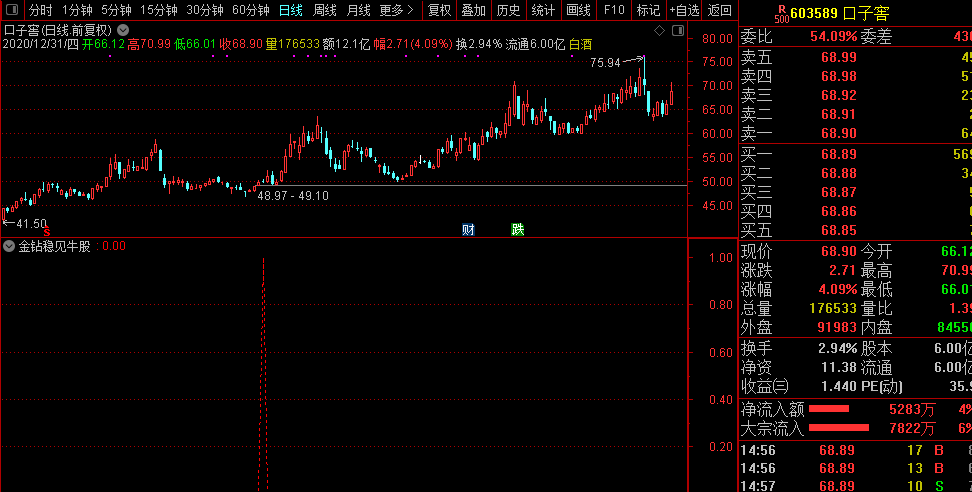Select the 1分钟 period tab
This screenshot has width=972, height=492.
coord(77,10)
